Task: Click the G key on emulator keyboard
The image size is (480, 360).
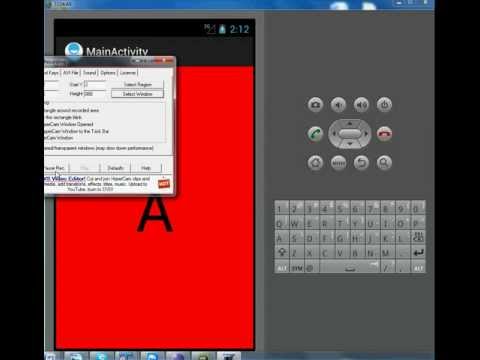Action: click(x=342, y=237)
